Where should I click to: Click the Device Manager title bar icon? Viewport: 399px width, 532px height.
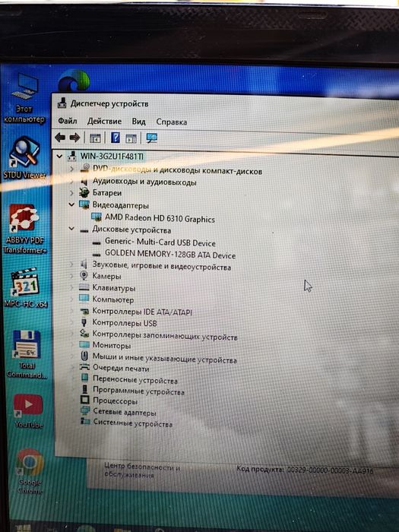(x=62, y=103)
